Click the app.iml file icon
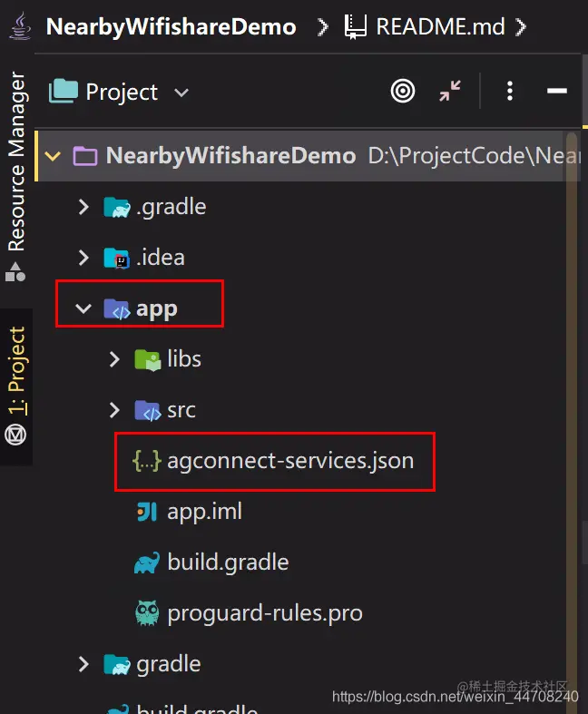The width and height of the screenshot is (588, 714). click(147, 512)
